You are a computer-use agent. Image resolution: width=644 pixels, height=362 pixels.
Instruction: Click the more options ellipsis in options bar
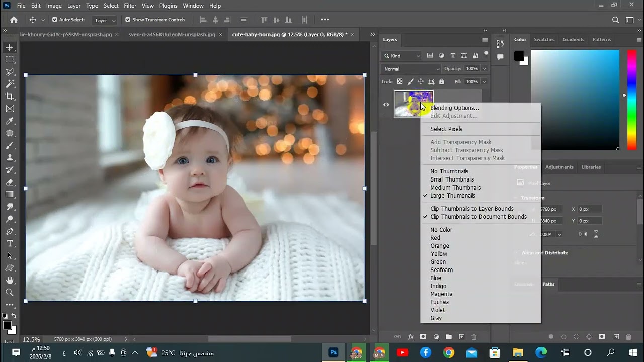[x=325, y=20]
